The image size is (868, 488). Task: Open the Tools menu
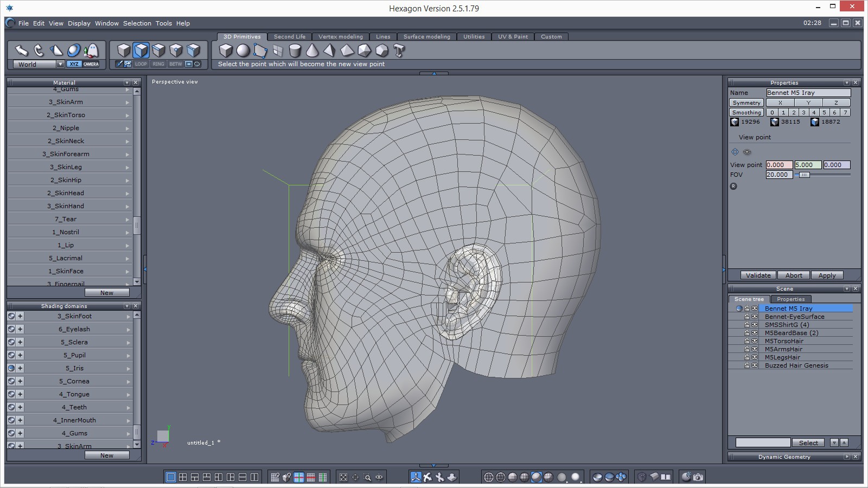pyautogui.click(x=164, y=23)
